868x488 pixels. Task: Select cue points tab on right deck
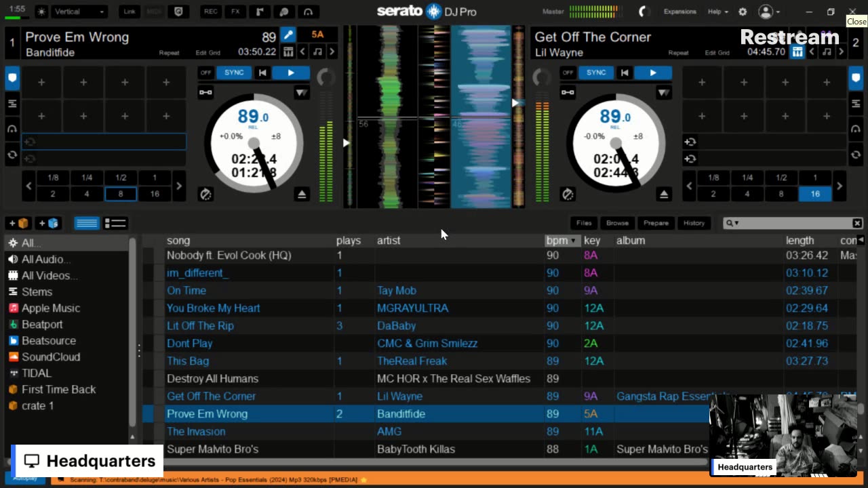tap(856, 78)
